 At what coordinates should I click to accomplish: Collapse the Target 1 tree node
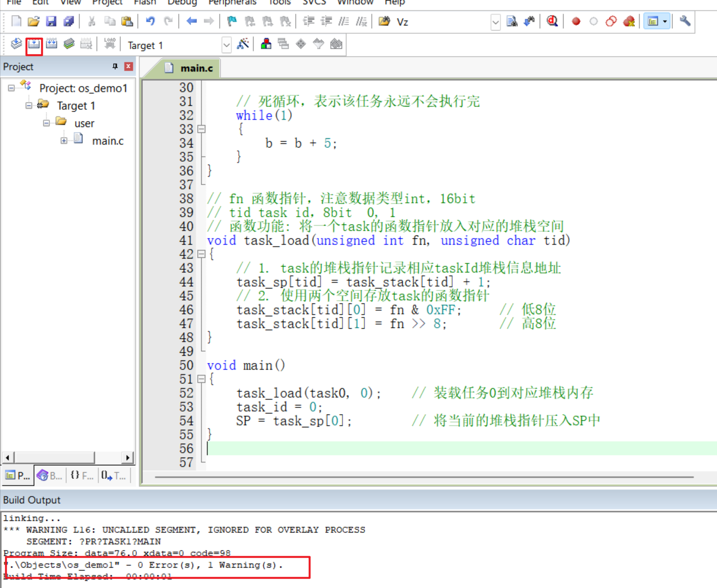click(29, 106)
